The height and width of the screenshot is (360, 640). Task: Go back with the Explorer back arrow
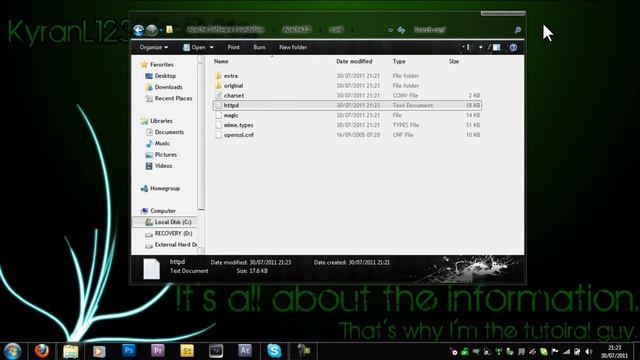pos(139,30)
